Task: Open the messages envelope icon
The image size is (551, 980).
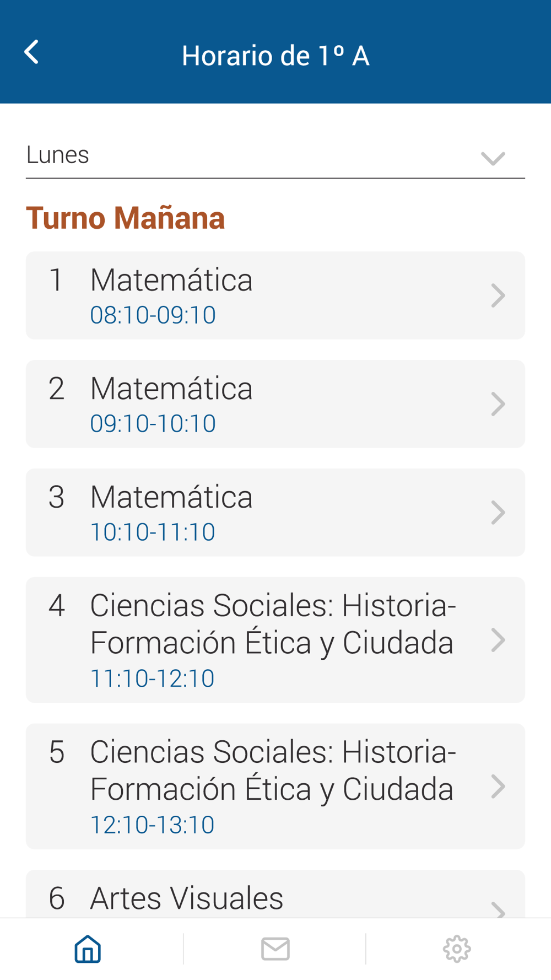Action: pyautogui.click(x=275, y=949)
